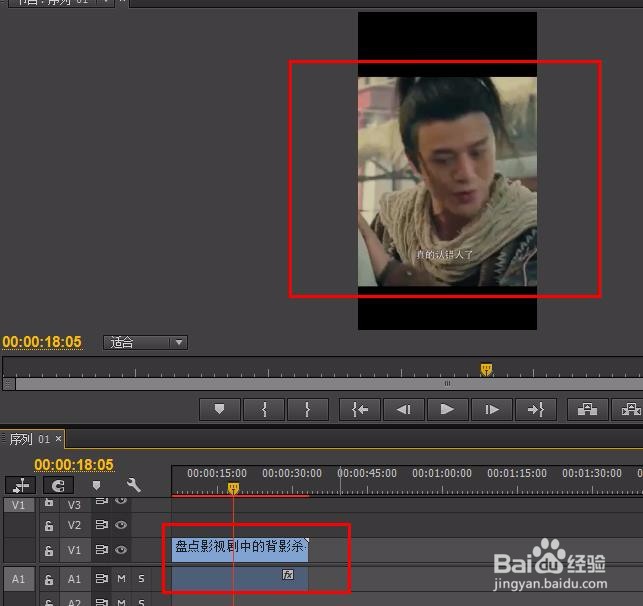Click the Mark Out button
Screen dimensions: 643x606
[308, 409]
